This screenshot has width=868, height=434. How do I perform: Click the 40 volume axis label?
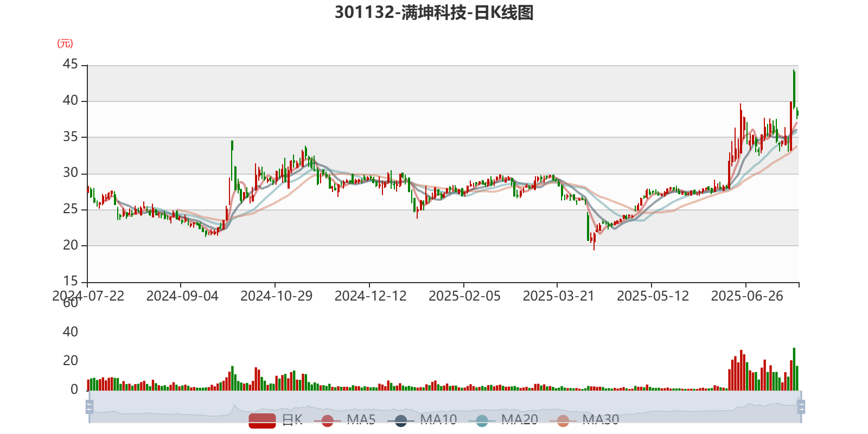70,332
